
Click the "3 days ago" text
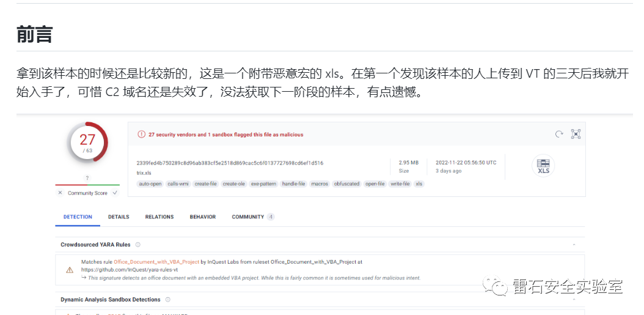tap(448, 171)
